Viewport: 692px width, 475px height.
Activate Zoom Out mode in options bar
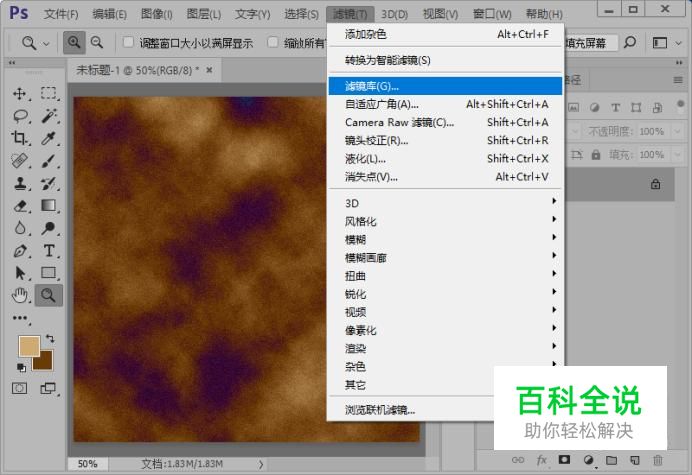[97, 43]
